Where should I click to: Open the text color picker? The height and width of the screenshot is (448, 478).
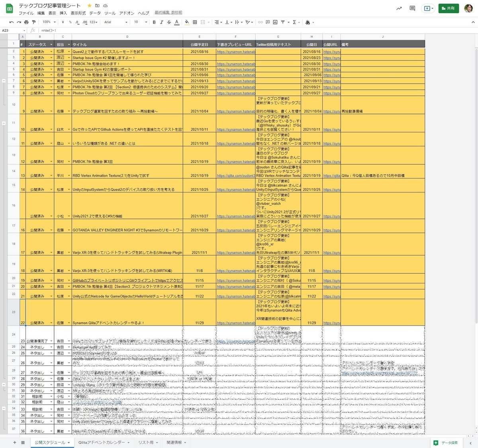click(x=176, y=22)
